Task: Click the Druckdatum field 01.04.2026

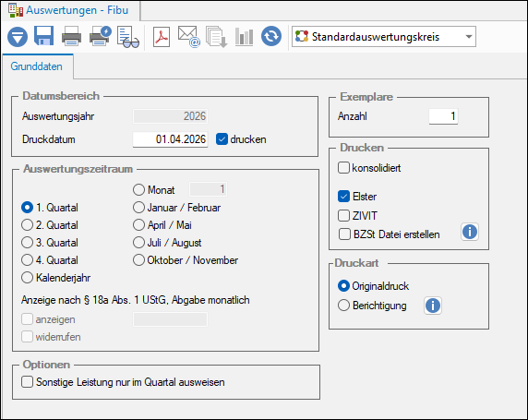Action: [x=171, y=139]
